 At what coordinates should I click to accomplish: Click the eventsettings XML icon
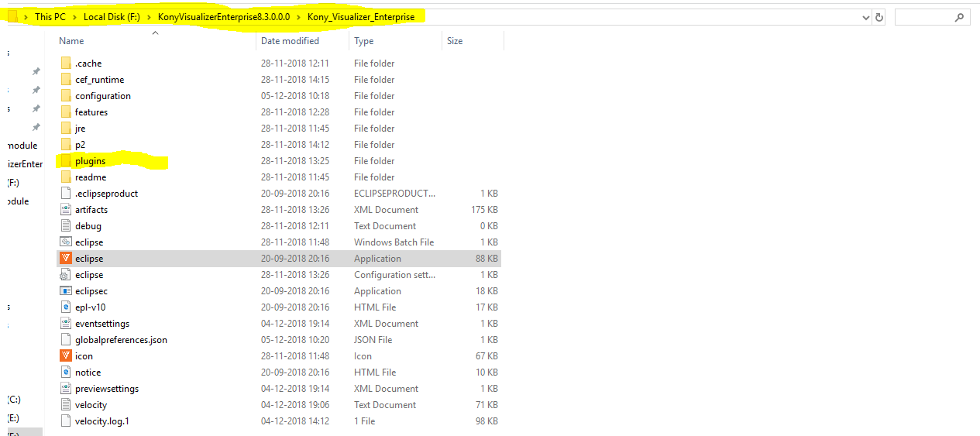pyautogui.click(x=66, y=324)
